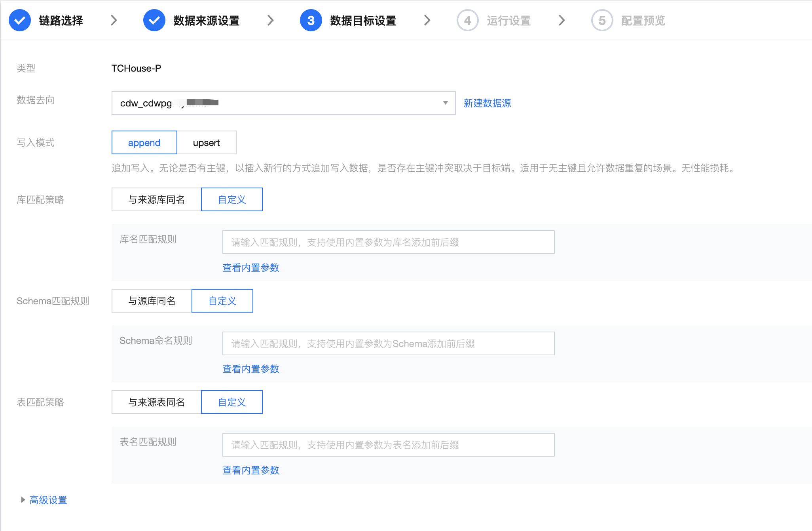Click the dropdown arrow in 数据去向 field
The height and width of the screenshot is (531, 812).
[x=445, y=103]
